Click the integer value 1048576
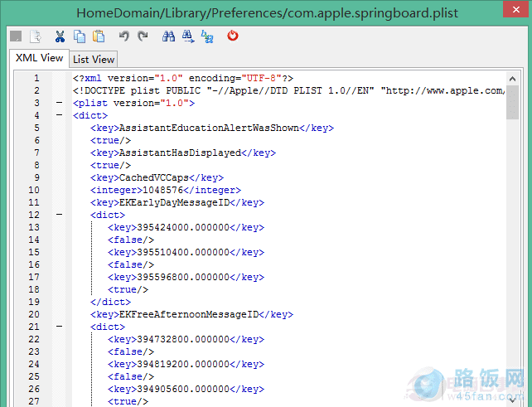The width and height of the screenshot is (532, 407). coord(163,190)
